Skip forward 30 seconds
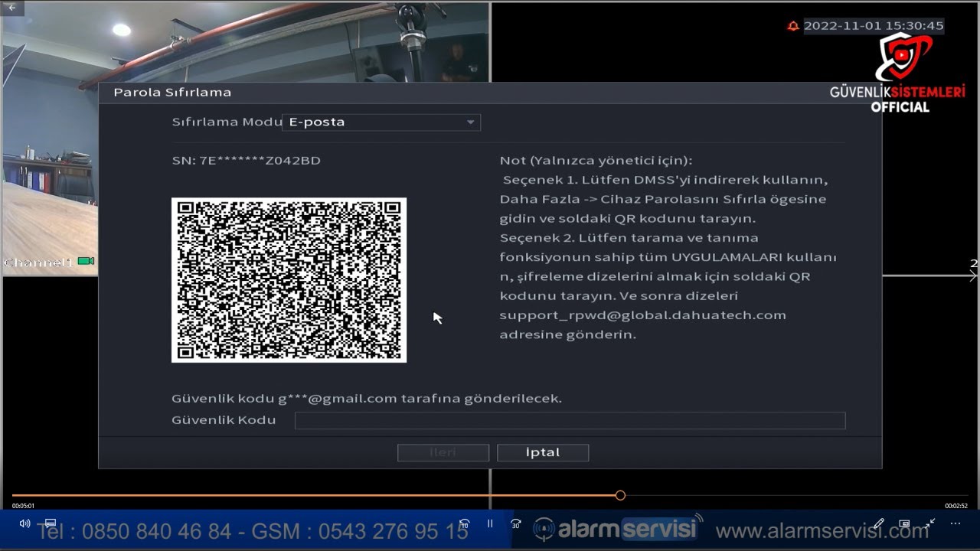Image resolution: width=980 pixels, height=551 pixels. pyautogui.click(x=516, y=524)
